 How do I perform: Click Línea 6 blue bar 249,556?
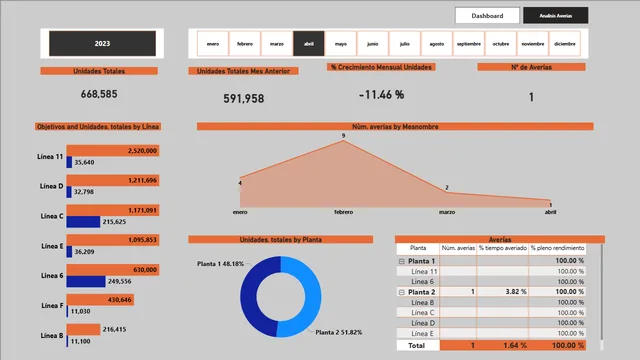pyautogui.click(x=86, y=282)
